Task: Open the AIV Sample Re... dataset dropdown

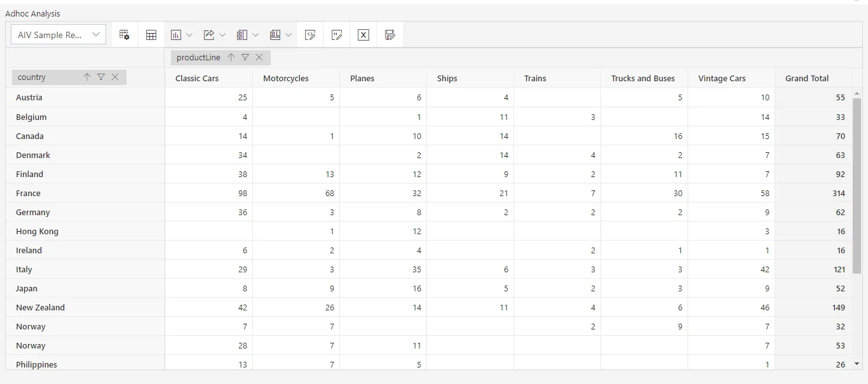Action: (x=58, y=35)
